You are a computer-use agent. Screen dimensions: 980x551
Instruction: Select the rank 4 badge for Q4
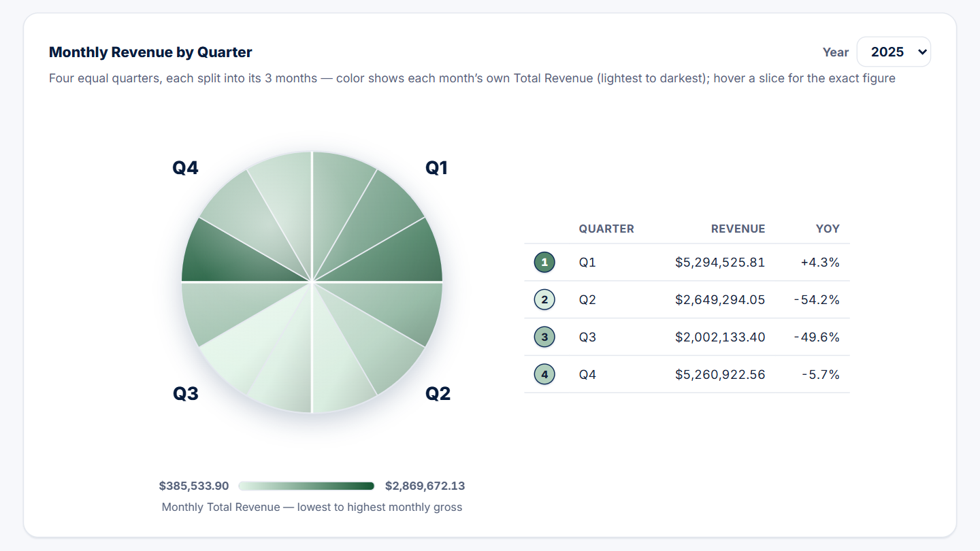tap(544, 374)
